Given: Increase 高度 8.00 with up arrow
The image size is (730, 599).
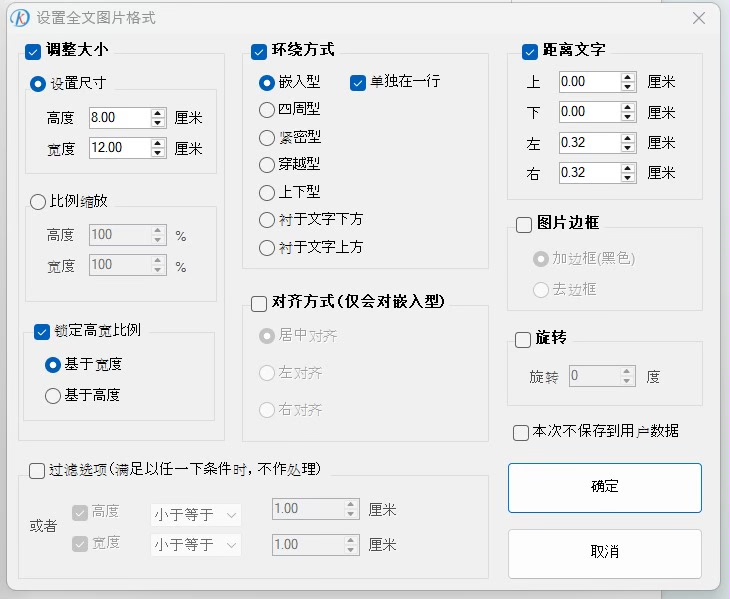Looking at the screenshot, I should 158,113.
